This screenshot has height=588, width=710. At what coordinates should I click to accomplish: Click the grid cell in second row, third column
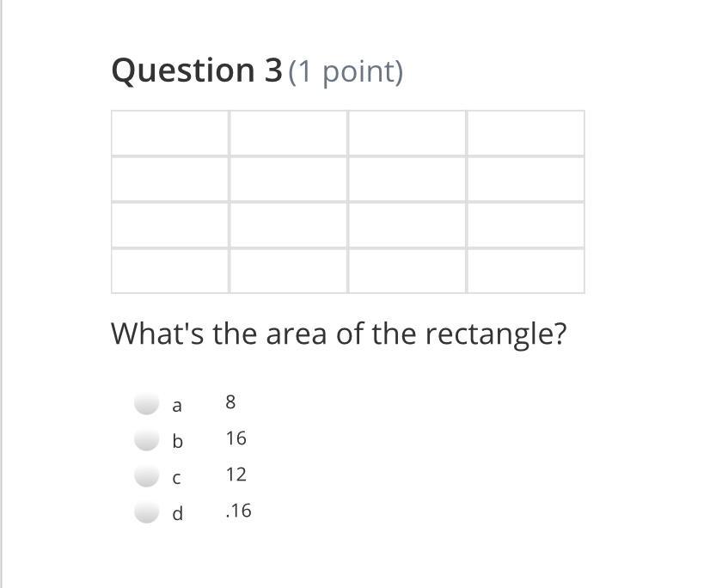click(x=407, y=179)
